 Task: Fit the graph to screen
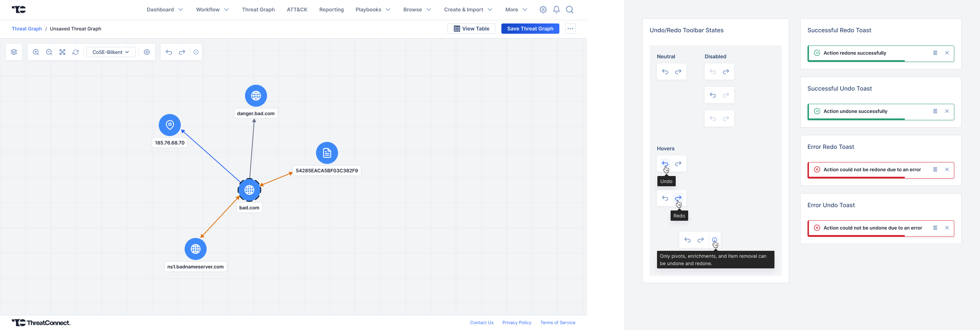click(62, 52)
